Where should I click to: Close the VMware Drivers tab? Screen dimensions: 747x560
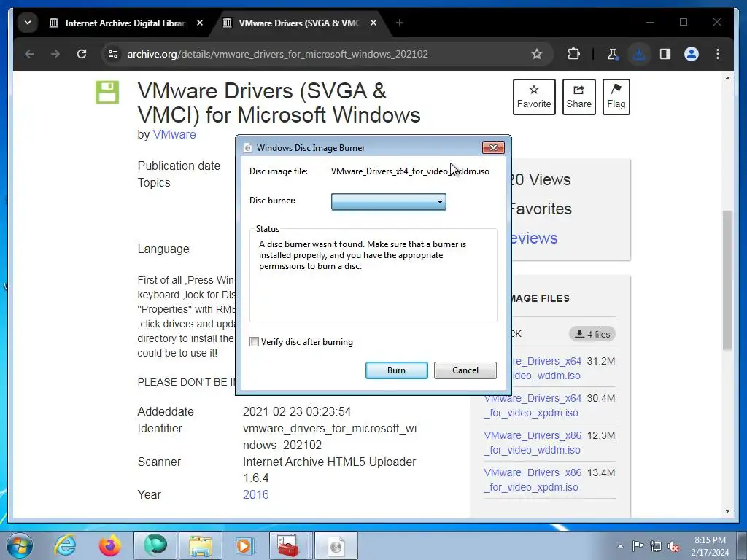click(373, 23)
